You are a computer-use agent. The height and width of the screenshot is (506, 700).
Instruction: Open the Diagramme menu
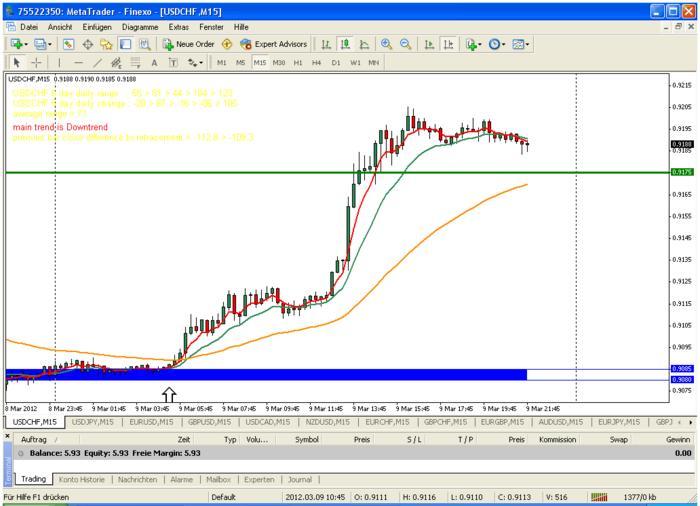(140, 27)
